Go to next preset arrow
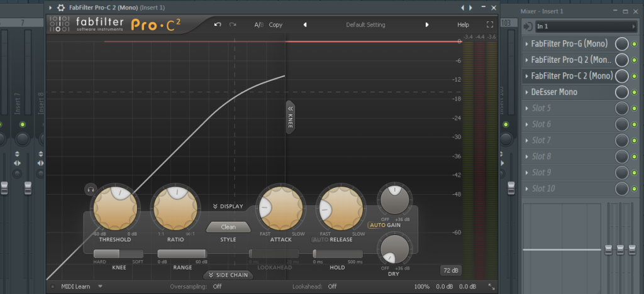The image size is (644, 294). (x=427, y=24)
